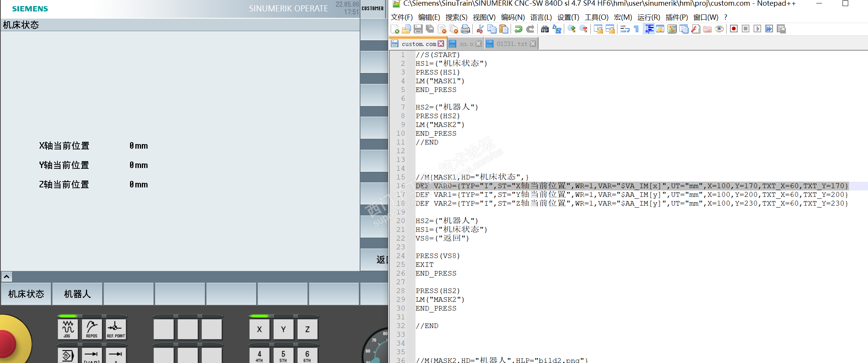Viewport: 868px width, 363px height.
Task: Click line 16 in the Notepad++ editor
Action: pos(632,186)
